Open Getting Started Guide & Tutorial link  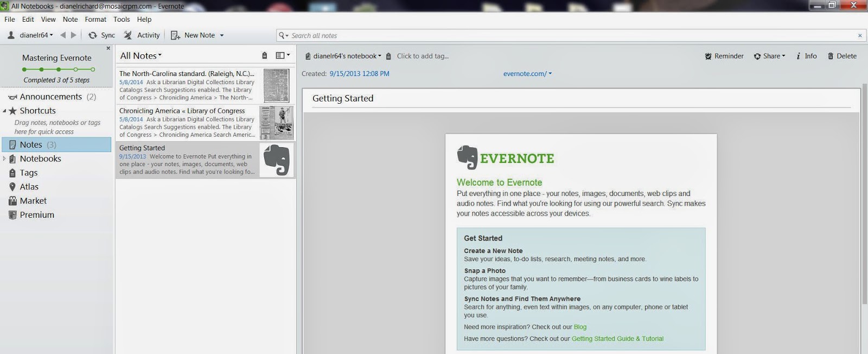617,339
